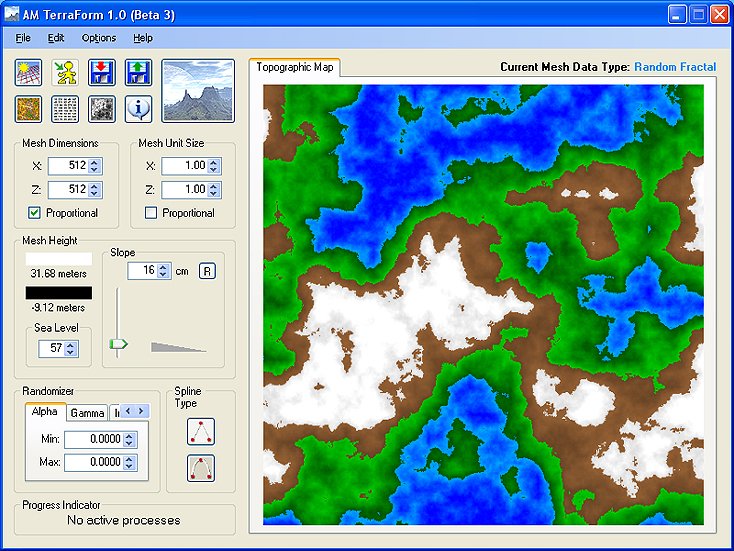Select the curved spline type icon

click(201, 468)
